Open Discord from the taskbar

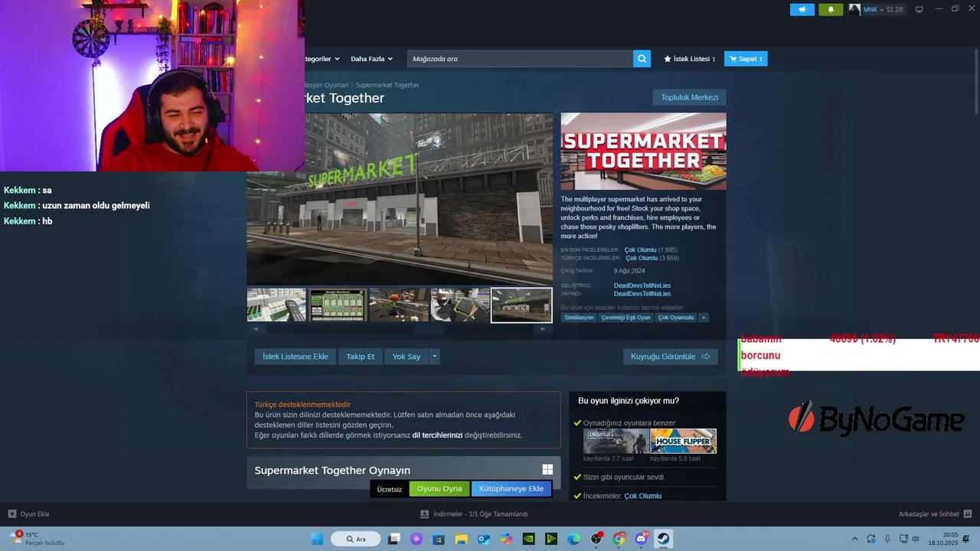(642, 539)
